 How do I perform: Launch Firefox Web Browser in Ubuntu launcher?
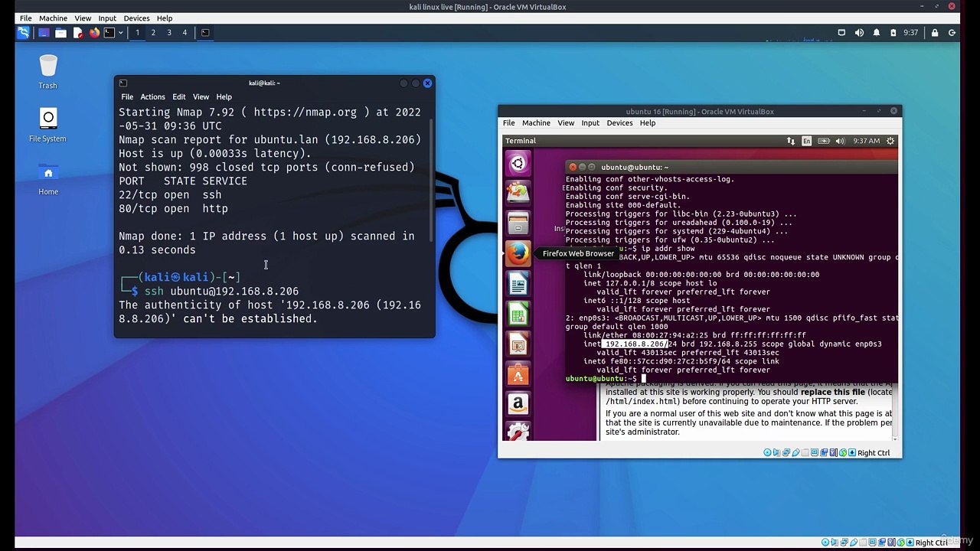(x=518, y=253)
